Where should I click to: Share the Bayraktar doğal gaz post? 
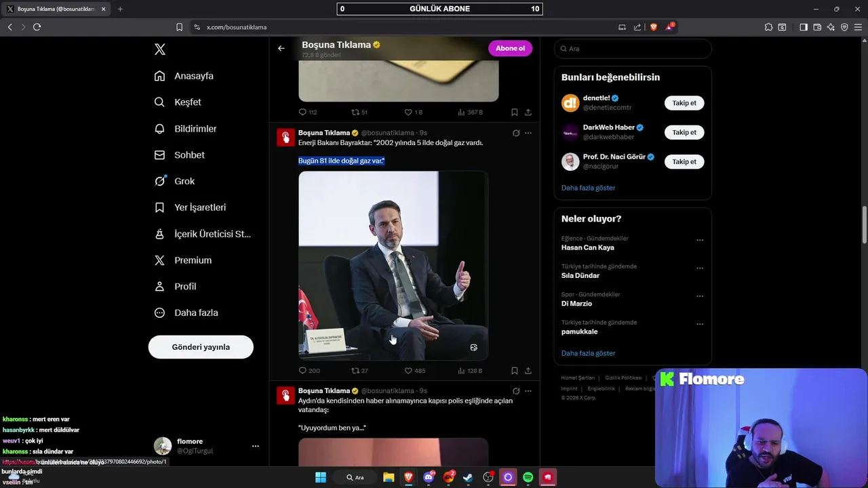click(528, 371)
